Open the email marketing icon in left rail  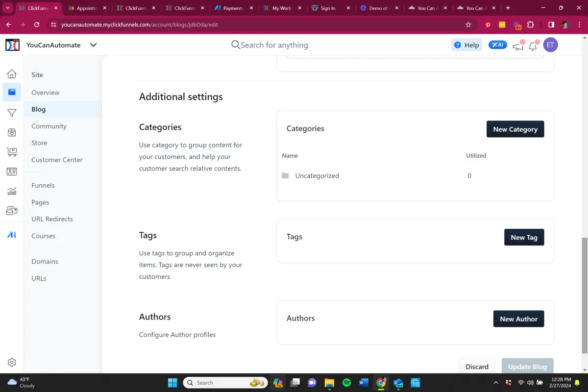[x=12, y=211]
